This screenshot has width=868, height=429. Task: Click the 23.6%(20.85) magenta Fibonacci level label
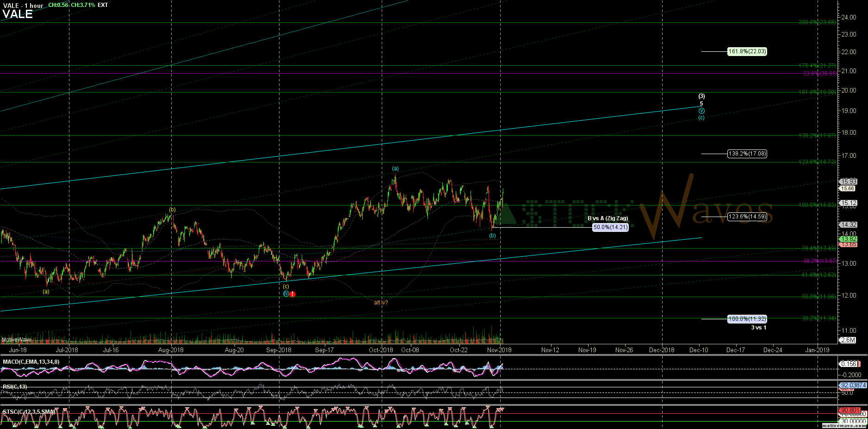tap(819, 74)
